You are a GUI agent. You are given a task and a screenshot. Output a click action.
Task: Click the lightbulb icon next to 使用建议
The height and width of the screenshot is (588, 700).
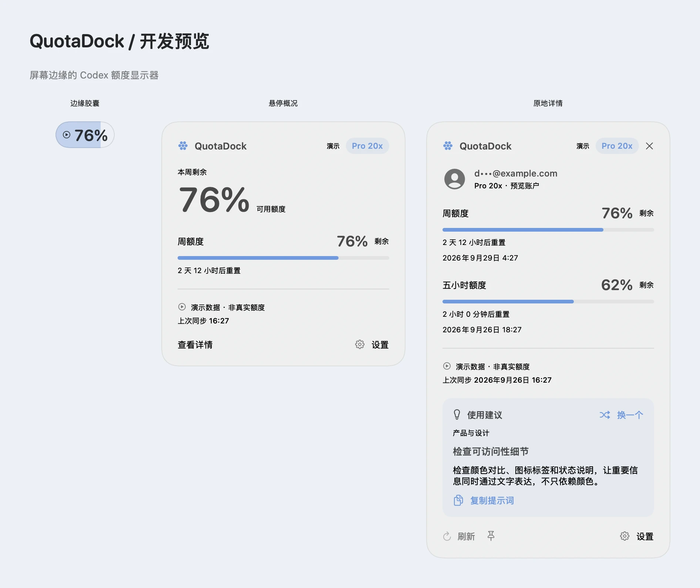[x=457, y=414]
